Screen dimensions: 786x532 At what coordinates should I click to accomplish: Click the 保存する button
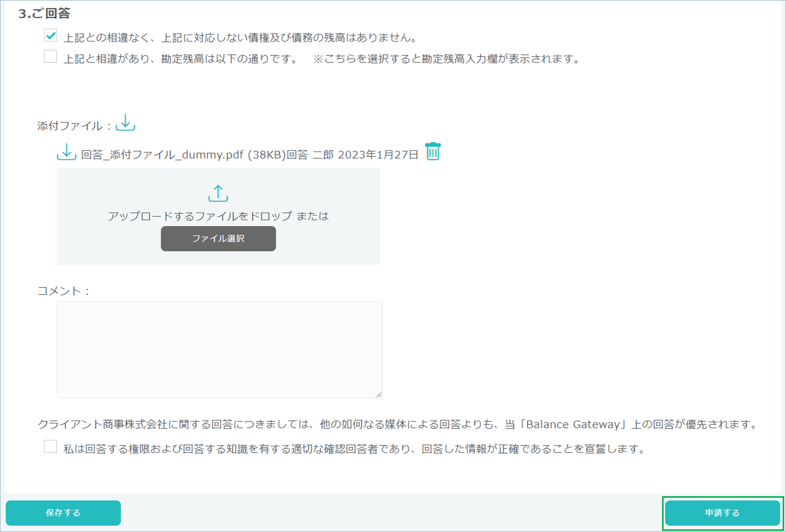coord(63,513)
